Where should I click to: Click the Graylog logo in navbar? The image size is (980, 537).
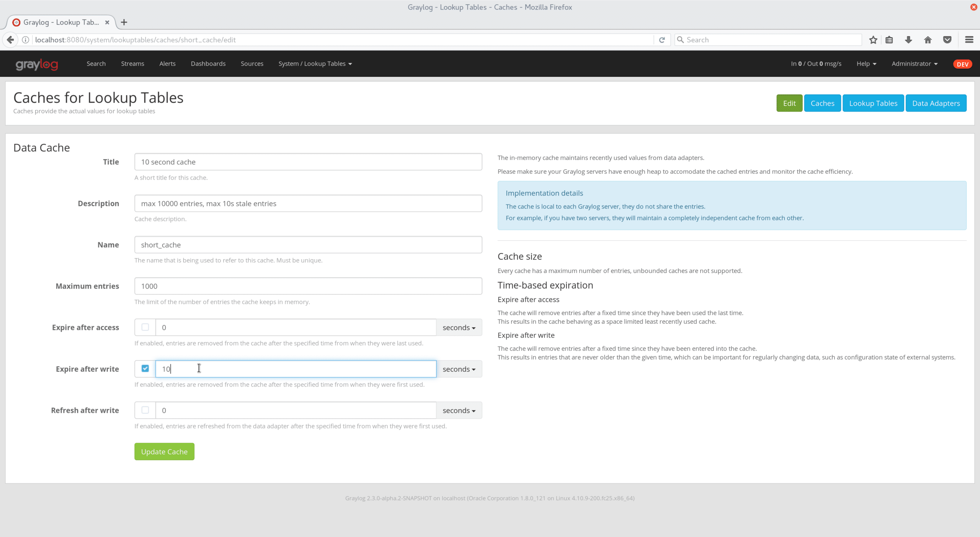coord(37,64)
